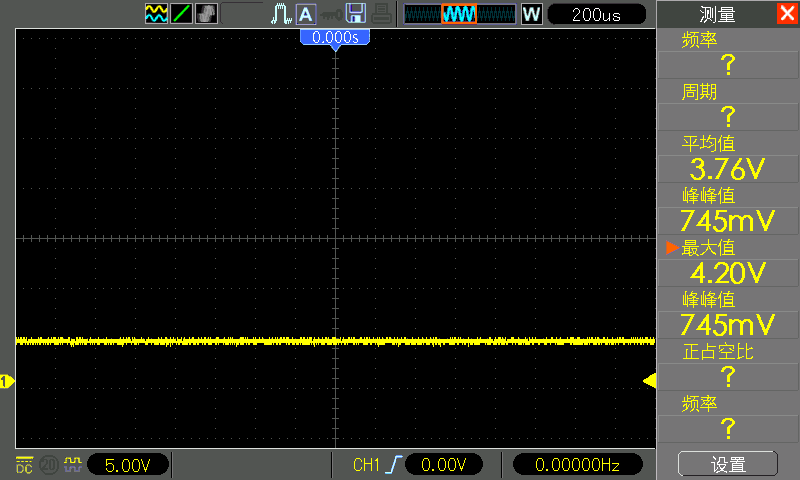The height and width of the screenshot is (480, 800).
Task: Click the printer icon in the top bar
Action: click(x=380, y=14)
